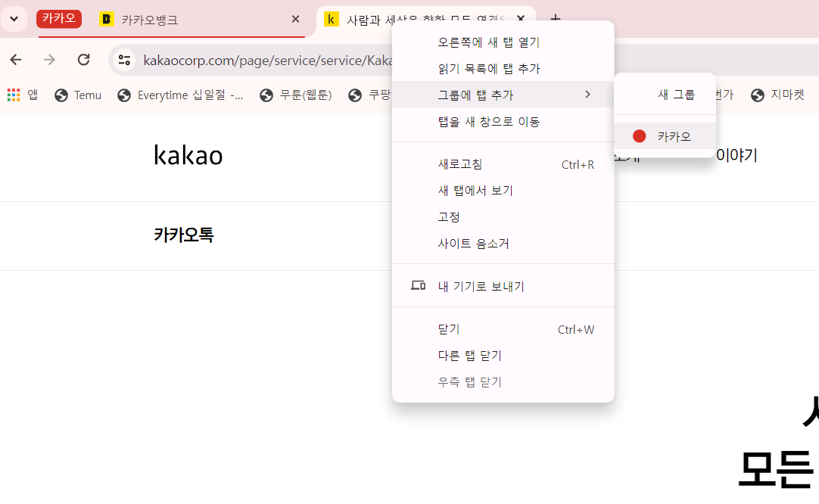Select 읽기 목록에 탭 추가 menu item
The width and height of the screenshot is (819, 504).
coord(503,68)
